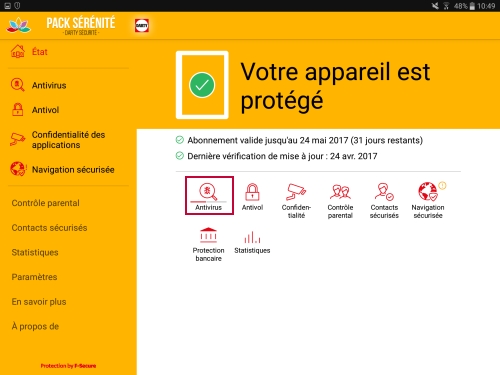Open Confidentialité des applications in sidebar
This screenshot has height=375, width=500.
coord(68,140)
